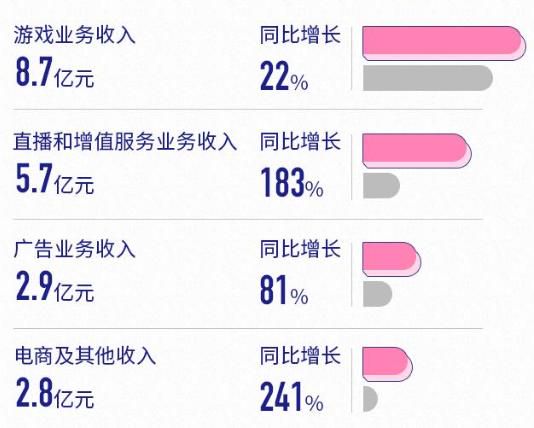The width and height of the screenshot is (534, 428).
Task: Click the 广告业务收入 heading
Action: tap(75, 249)
